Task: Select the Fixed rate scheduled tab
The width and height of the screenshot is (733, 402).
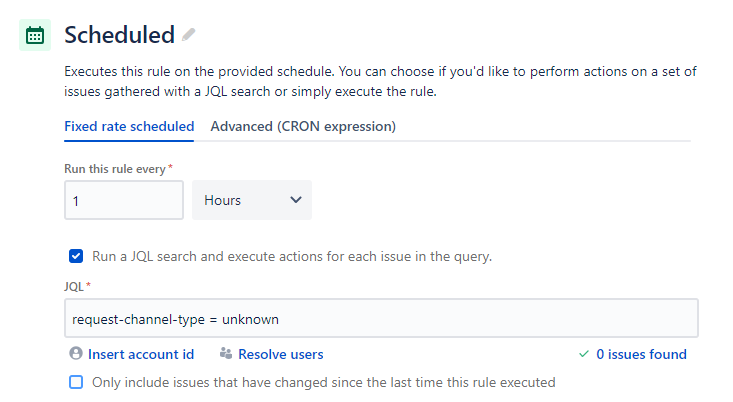Action: 129,126
